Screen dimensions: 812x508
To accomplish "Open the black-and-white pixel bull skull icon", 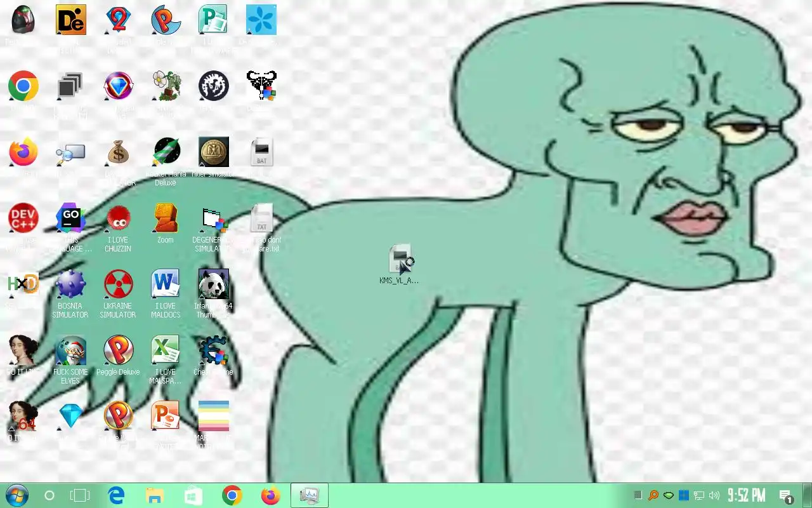I will tap(261, 86).
